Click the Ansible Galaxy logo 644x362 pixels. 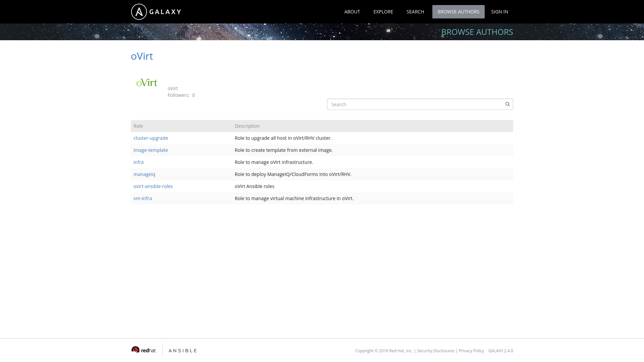coord(156,12)
